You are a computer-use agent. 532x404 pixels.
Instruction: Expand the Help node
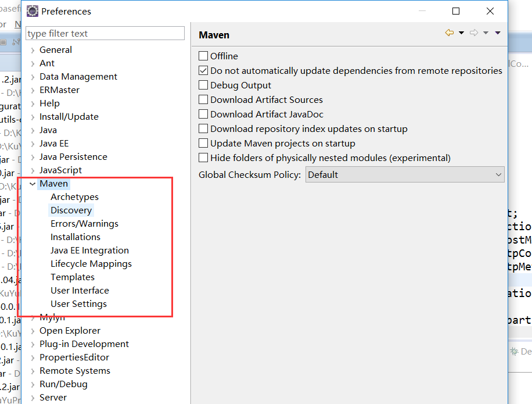(x=33, y=103)
